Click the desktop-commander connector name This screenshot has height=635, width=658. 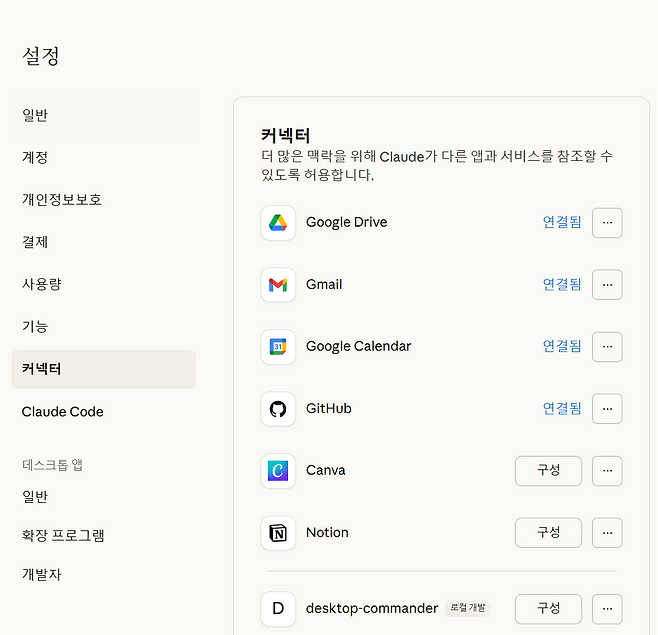[372, 609]
